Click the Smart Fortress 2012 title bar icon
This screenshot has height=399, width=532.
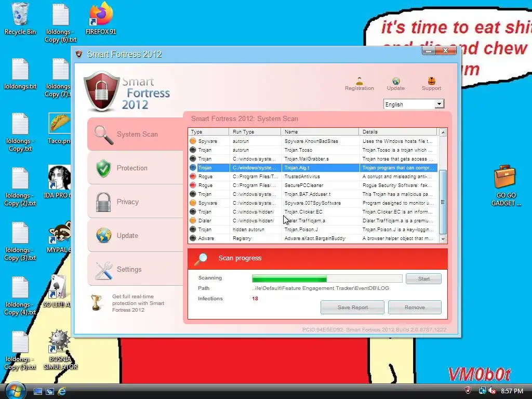point(79,54)
